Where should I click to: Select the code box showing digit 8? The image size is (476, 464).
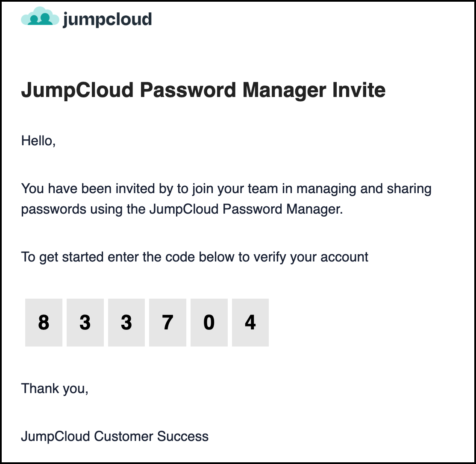click(44, 323)
